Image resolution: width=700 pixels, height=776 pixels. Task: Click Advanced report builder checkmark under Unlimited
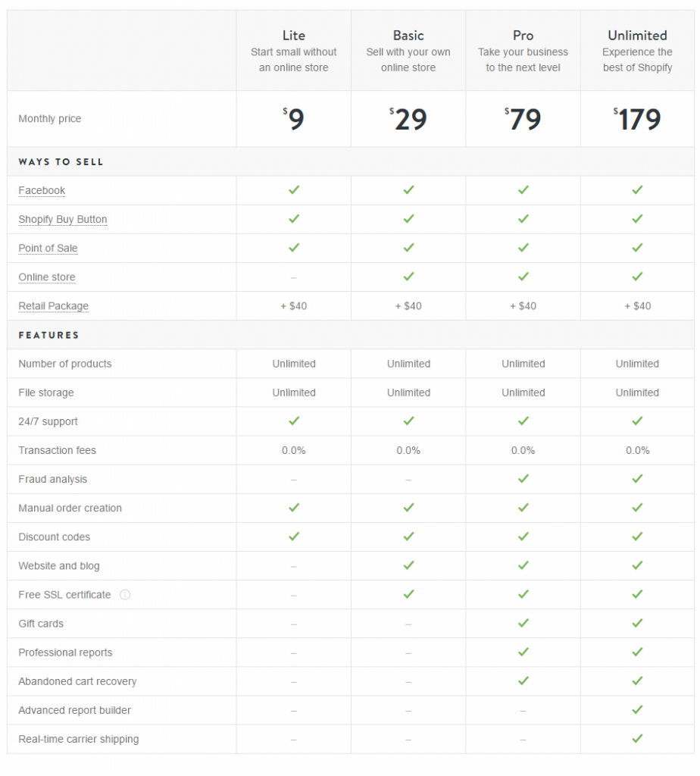pyautogui.click(x=637, y=709)
